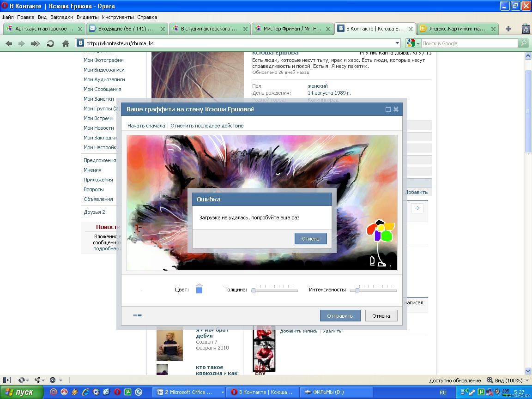Click 'Отправить' to send the graffiti
532x399 pixels.
click(x=340, y=315)
